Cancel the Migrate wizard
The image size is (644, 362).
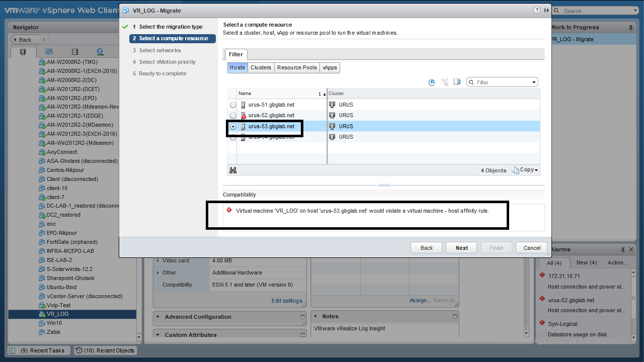532,248
